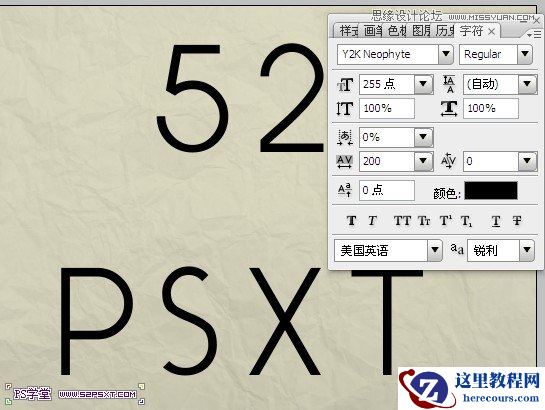545x410 pixels.
Task: Toggle superscript style
Action: point(446,221)
